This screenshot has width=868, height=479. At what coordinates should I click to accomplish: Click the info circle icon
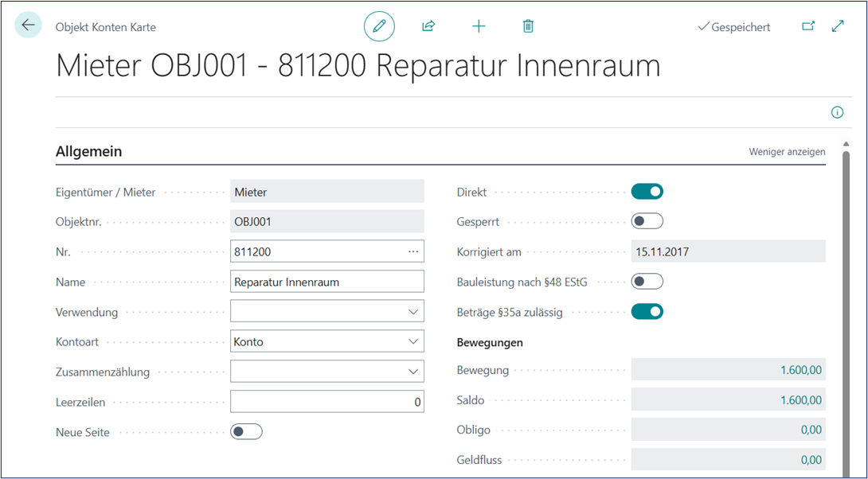click(x=837, y=112)
